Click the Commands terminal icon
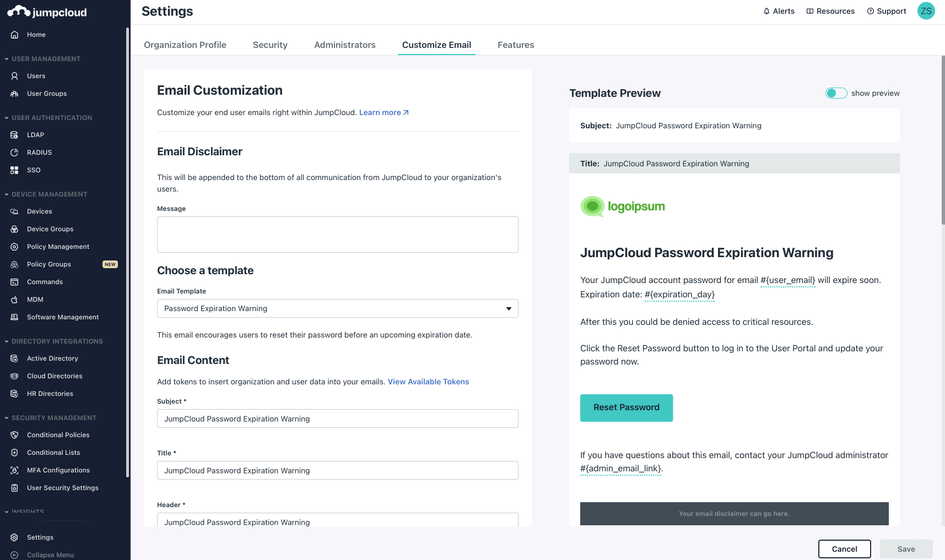 click(14, 282)
